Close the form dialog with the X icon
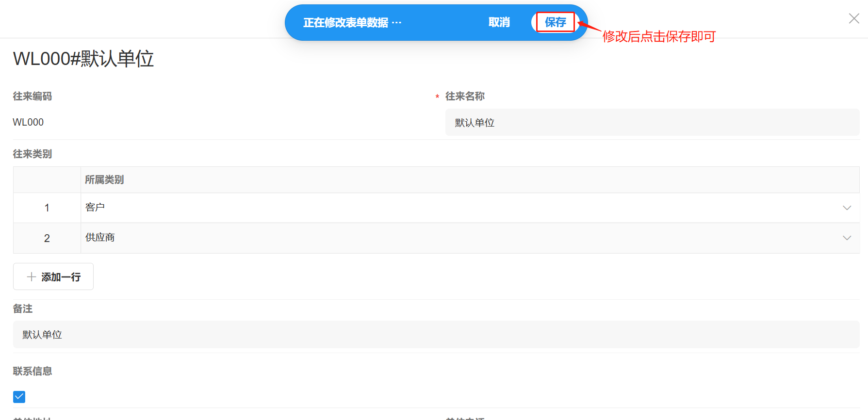This screenshot has width=868, height=420. (854, 18)
